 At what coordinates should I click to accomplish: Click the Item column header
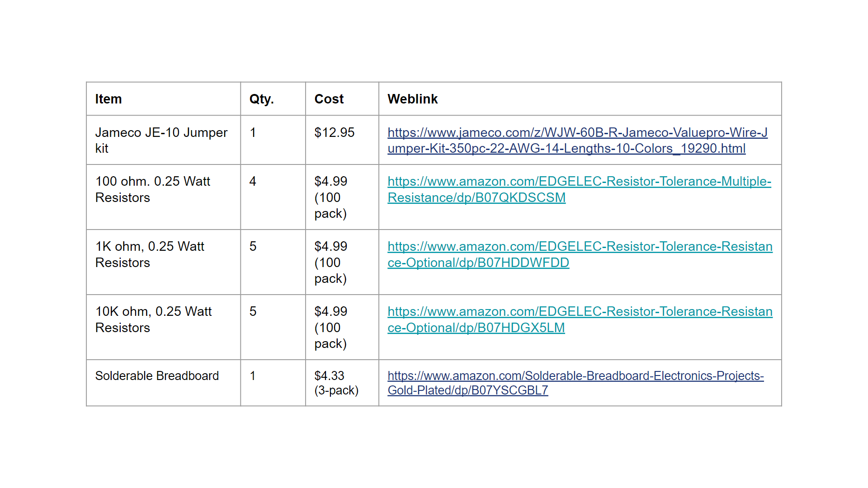pyautogui.click(x=108, y=99)
